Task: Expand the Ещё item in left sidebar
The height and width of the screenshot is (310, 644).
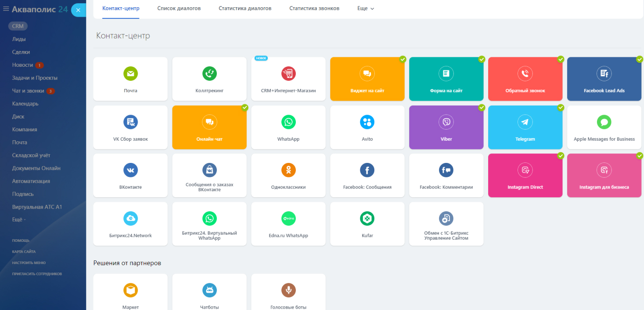Action: (x=19, y=220)
